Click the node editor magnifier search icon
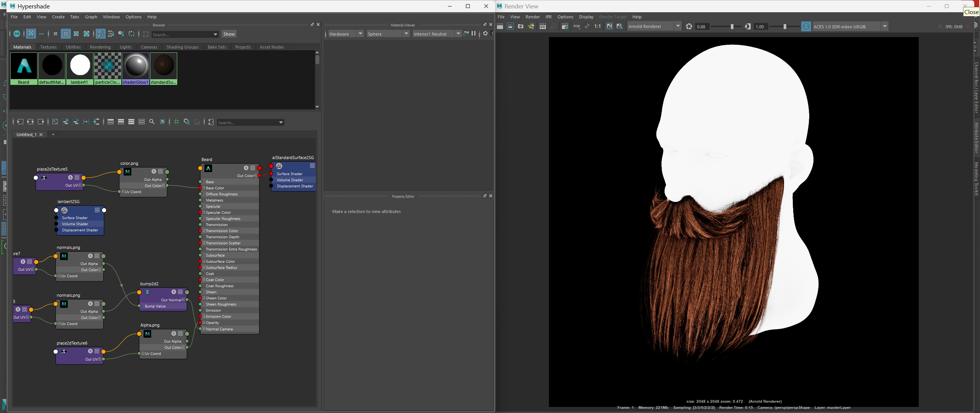 click(x=152, y=122)
